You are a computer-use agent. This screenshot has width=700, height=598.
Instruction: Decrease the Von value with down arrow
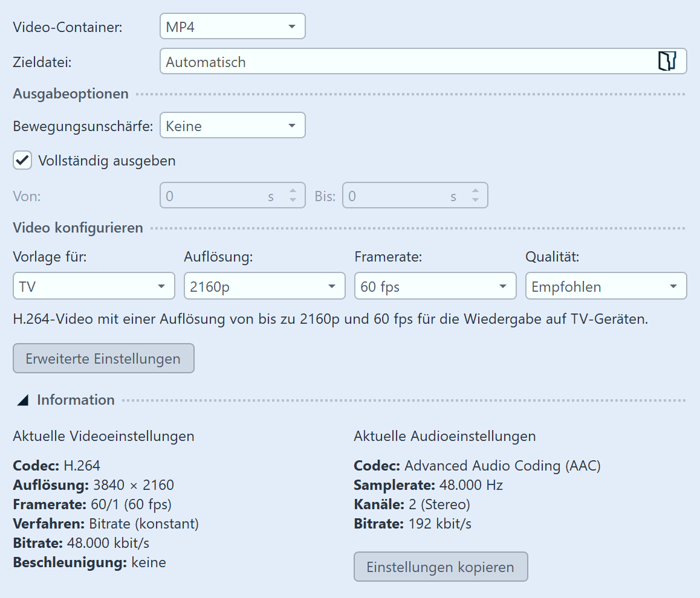click(293, 201)
